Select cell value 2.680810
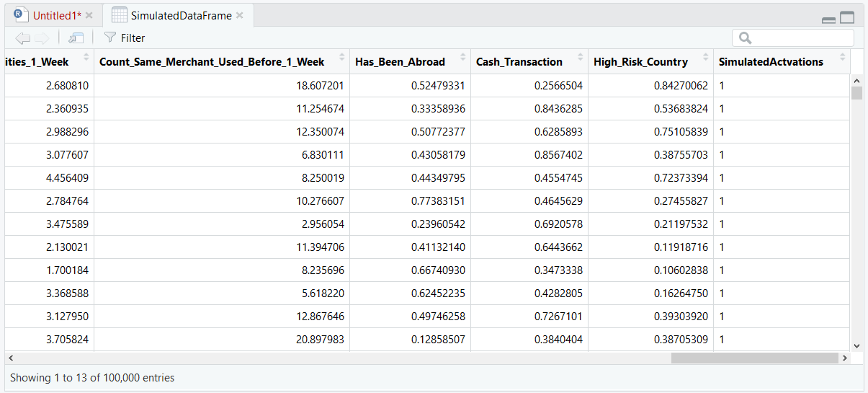868x393 pixels. pyautogui.click(x=67, y=86)
